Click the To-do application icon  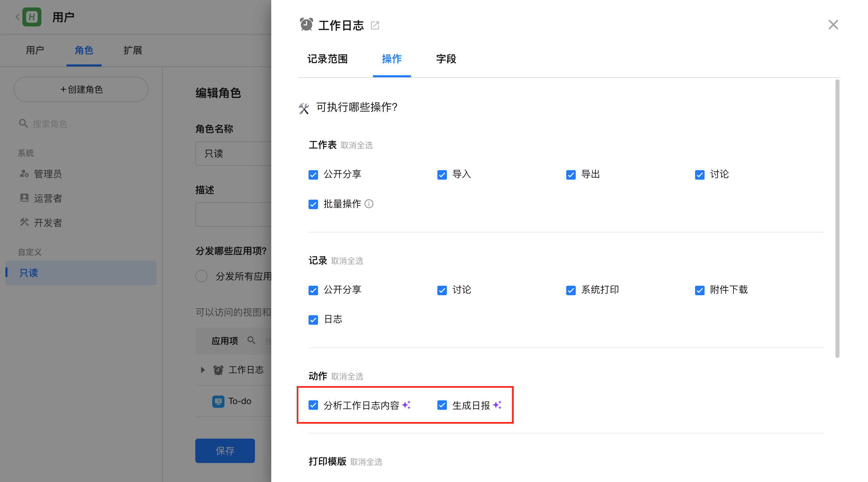coord(218,401)
